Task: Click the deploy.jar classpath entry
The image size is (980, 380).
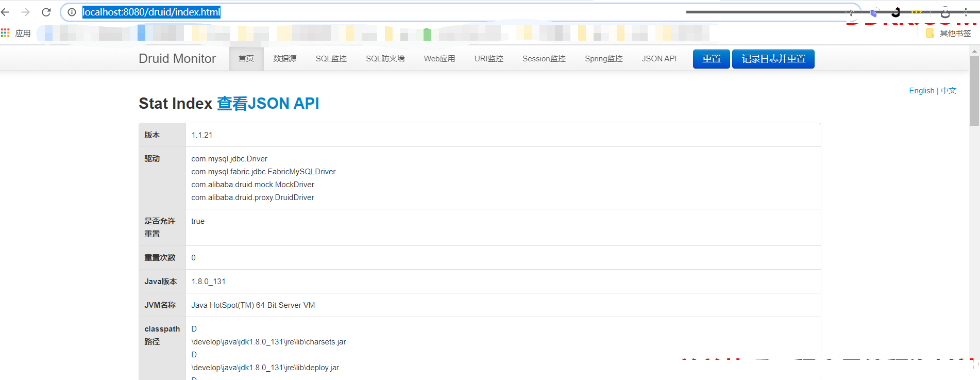Action: (265, 368)
